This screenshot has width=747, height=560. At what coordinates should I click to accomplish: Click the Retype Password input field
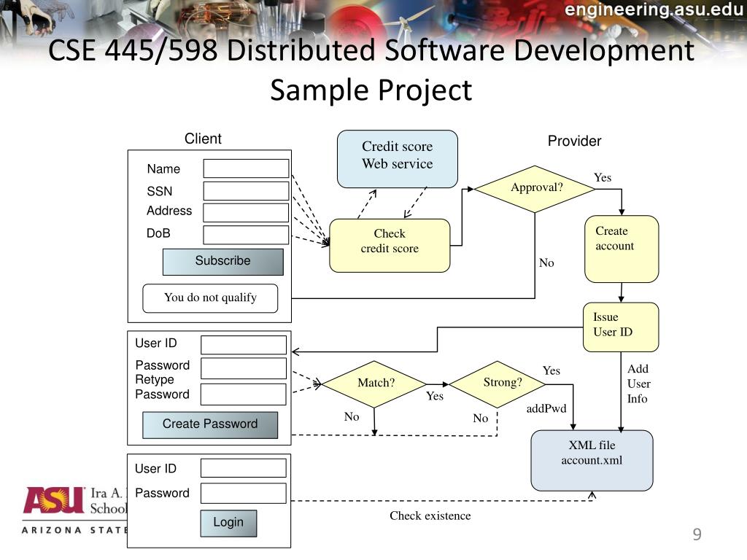[244, 394]
